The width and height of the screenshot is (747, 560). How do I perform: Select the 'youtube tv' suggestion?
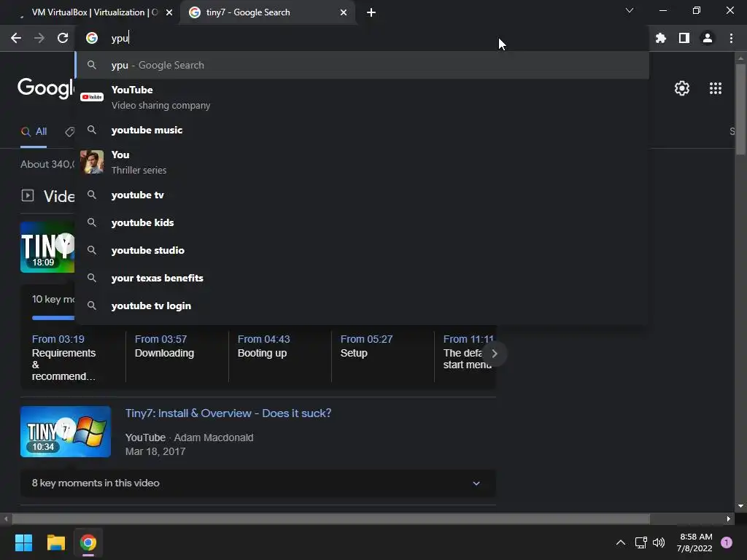362,195
